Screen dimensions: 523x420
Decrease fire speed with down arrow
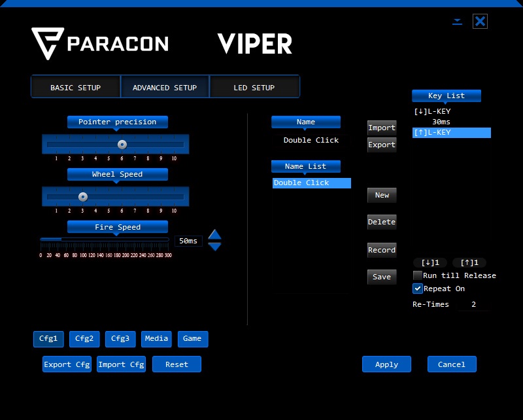click(214, 247)
